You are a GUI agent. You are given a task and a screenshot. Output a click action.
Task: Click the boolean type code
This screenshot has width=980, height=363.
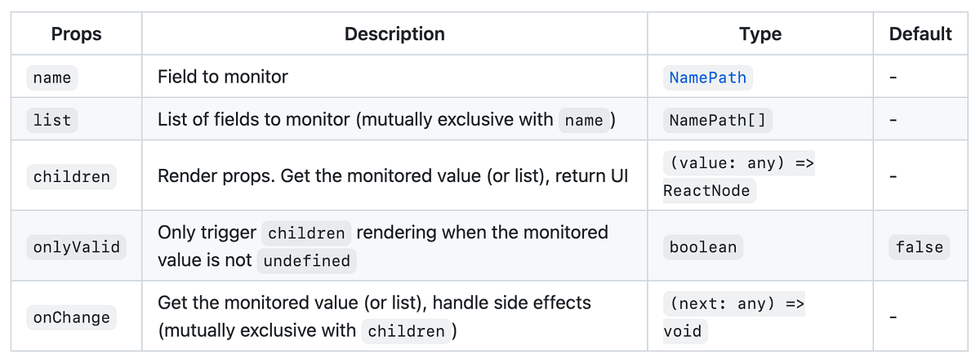(x=702, y=247)
